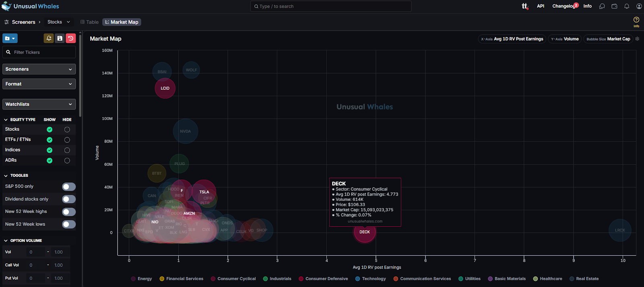Enable New 52 Week lows toggle
The height and width of the screenshot is (287, 644).
coord(69,224)
